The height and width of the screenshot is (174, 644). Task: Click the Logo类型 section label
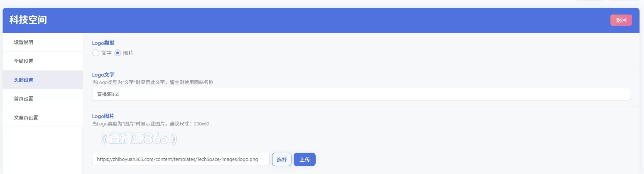tap(103, 43)
